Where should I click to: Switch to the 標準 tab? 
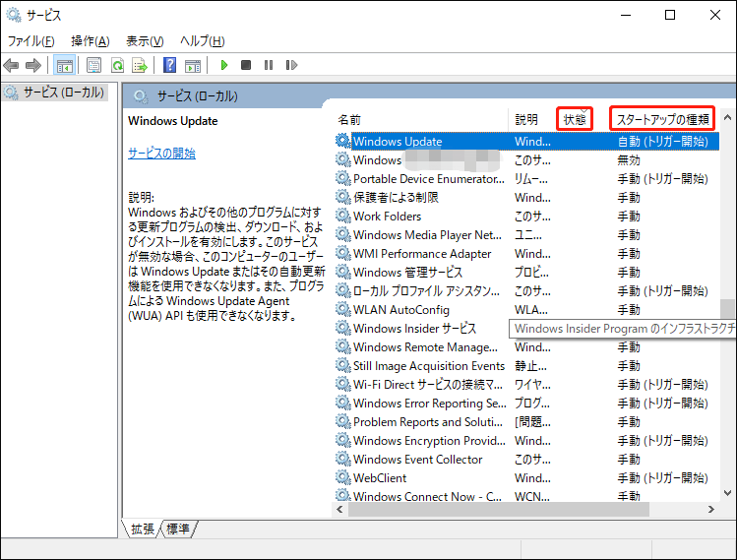[178, 529]
